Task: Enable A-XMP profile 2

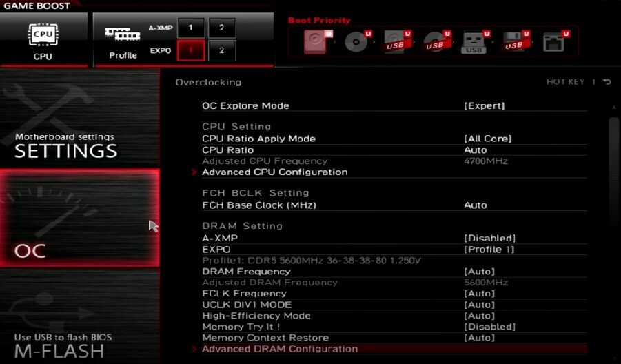Action: (222, 28)
